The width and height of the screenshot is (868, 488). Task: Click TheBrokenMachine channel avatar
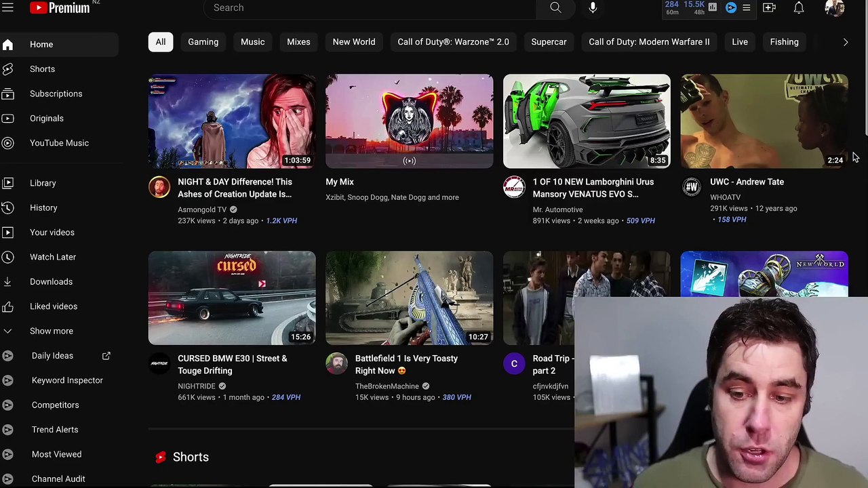coord(336,364)
